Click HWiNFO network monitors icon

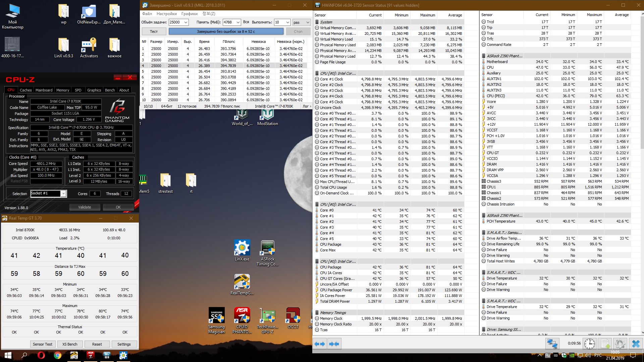click(552, 344)
